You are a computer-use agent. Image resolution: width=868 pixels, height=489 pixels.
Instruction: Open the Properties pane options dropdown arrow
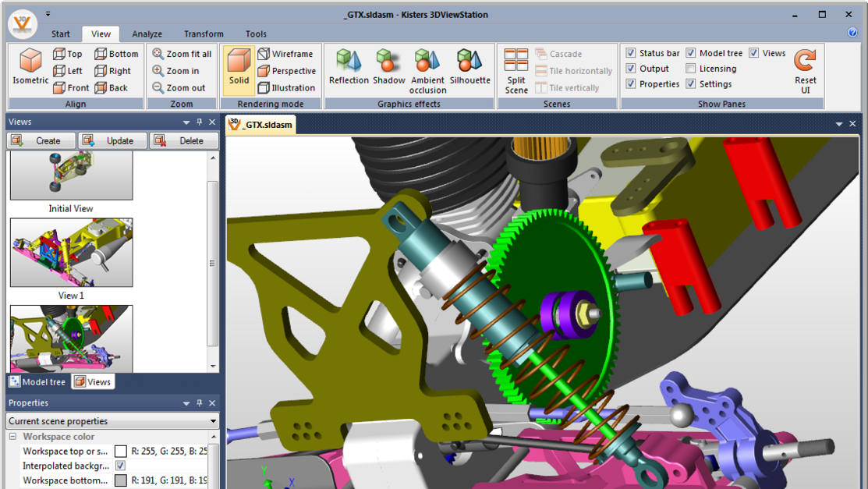tap(186, 404)
